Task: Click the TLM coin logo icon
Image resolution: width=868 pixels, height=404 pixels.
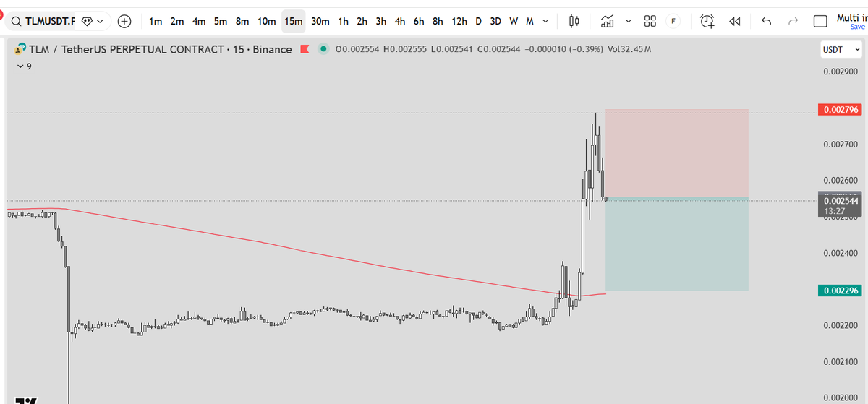Action: tap(21, 49)
